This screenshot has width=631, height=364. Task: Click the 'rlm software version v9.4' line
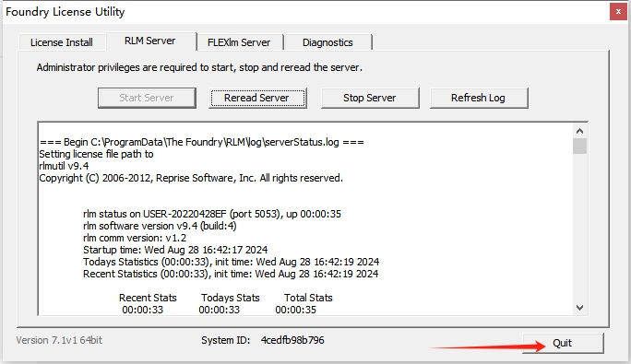click(160, 226)
